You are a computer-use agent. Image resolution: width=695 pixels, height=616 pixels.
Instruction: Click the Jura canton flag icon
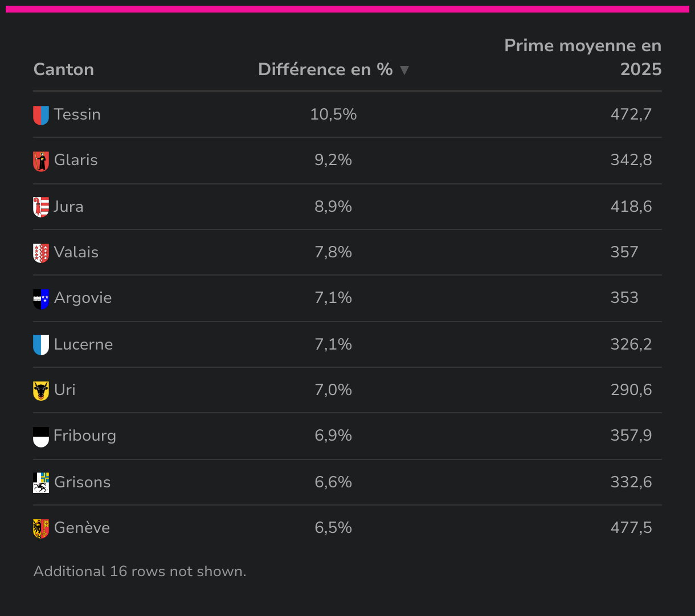[x=41, y=207]
